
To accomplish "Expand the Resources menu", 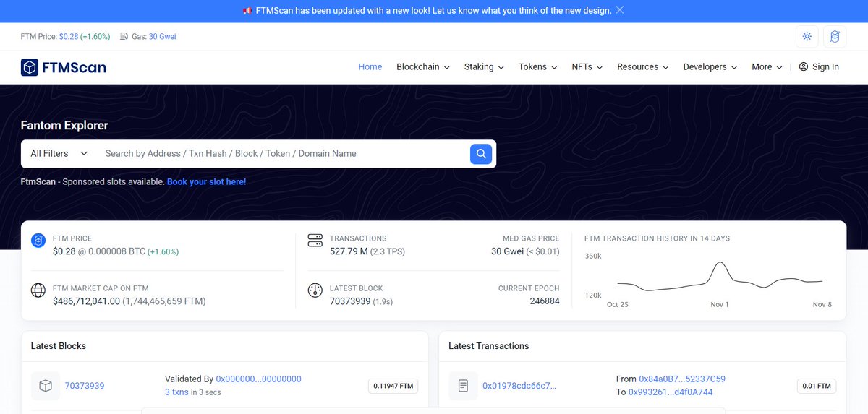I will (643, 66).
